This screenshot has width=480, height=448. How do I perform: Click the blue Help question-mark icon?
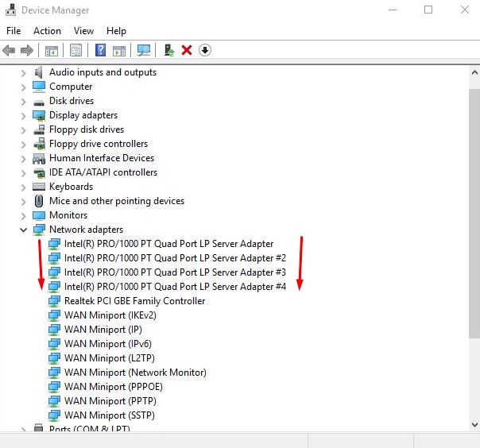tap(100, 50)
